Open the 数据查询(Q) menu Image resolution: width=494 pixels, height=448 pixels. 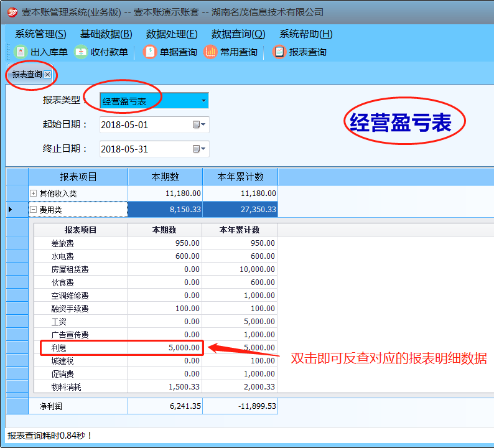238,34
